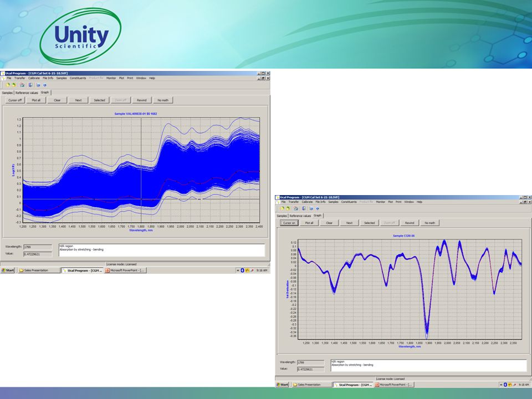The image size is (532, 399).
Task: Switch to Reference values tab in Log(1/R) window
Action: [27, 93]
